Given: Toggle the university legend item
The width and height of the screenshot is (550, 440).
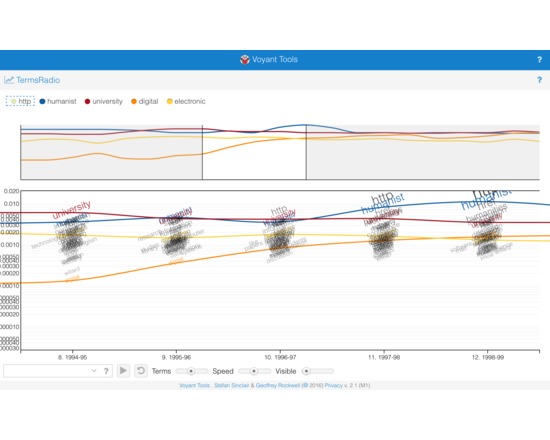Looking at the screenshot, I should (x=103, y=101).
